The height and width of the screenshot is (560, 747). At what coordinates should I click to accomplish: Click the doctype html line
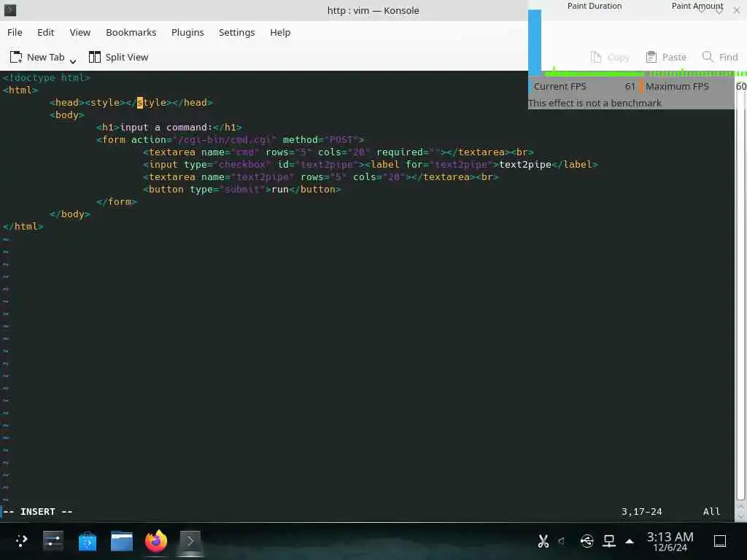pyautogui.click(x=47, y=77)
